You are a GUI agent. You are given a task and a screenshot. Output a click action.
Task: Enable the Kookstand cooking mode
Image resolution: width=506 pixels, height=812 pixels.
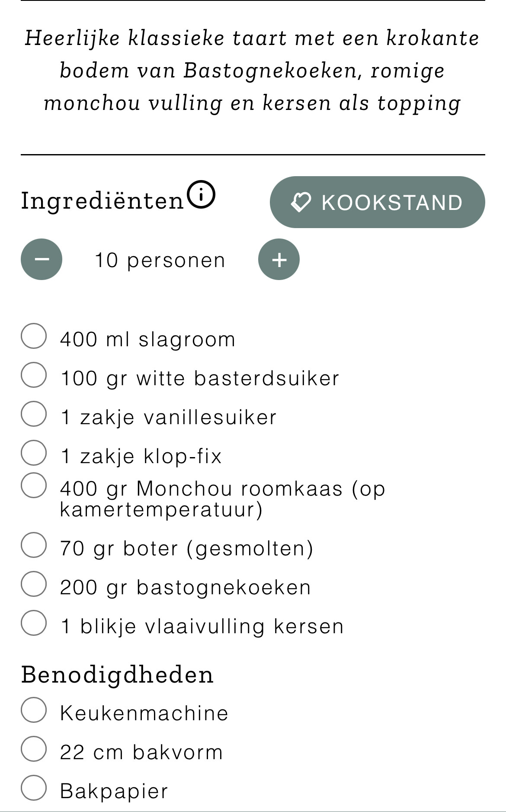tap(377, 202)
